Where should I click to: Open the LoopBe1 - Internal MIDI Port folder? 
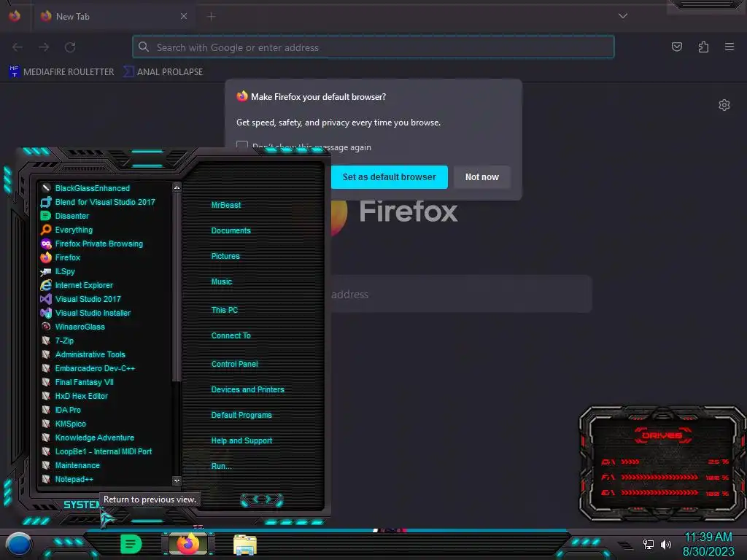click(x=96, y=451)
